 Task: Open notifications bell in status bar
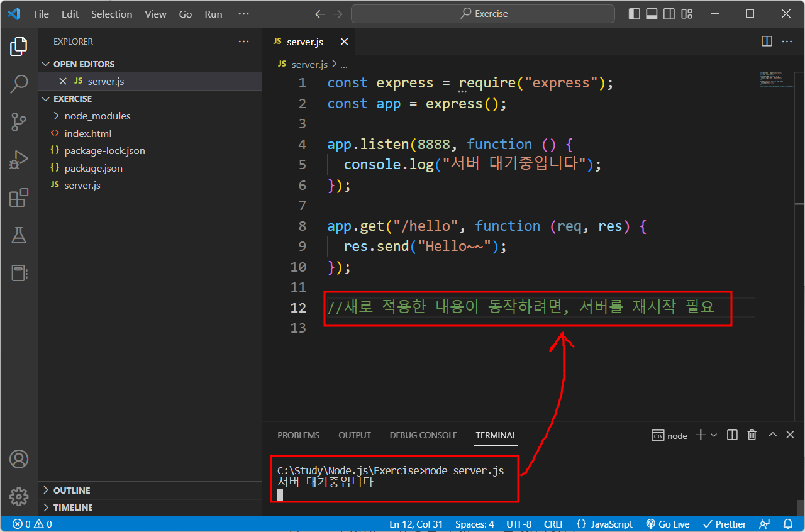(x=788, y=524)
